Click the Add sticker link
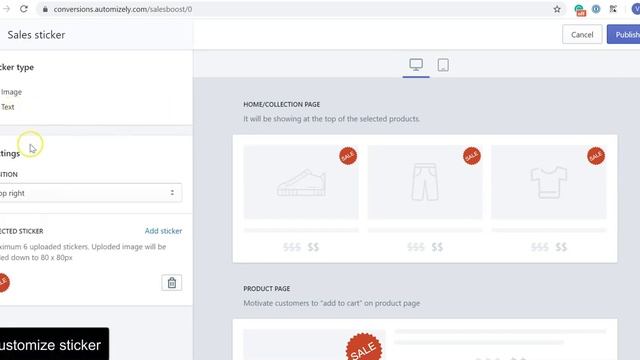The width and height of the screenshot is (640, 360). pos(163,231)
